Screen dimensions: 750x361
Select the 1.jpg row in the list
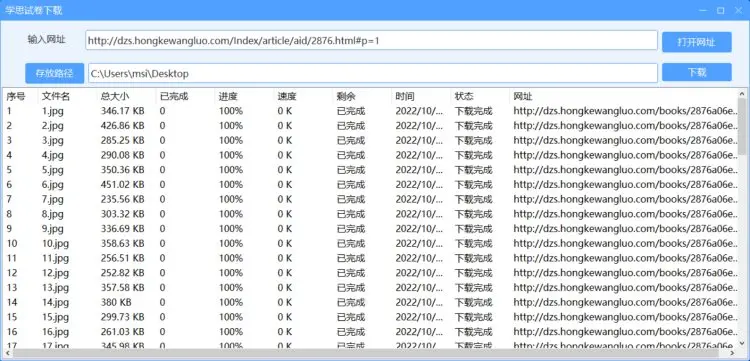point(371,111)
